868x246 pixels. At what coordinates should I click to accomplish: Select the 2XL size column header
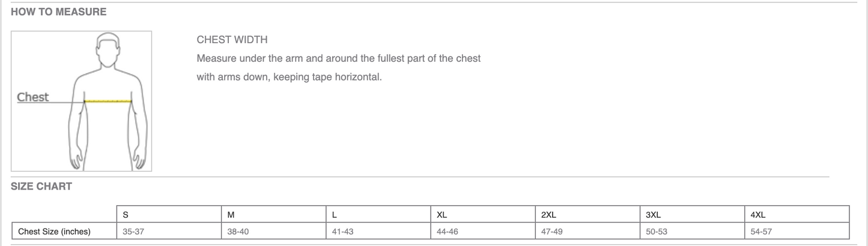pos(589,214)
